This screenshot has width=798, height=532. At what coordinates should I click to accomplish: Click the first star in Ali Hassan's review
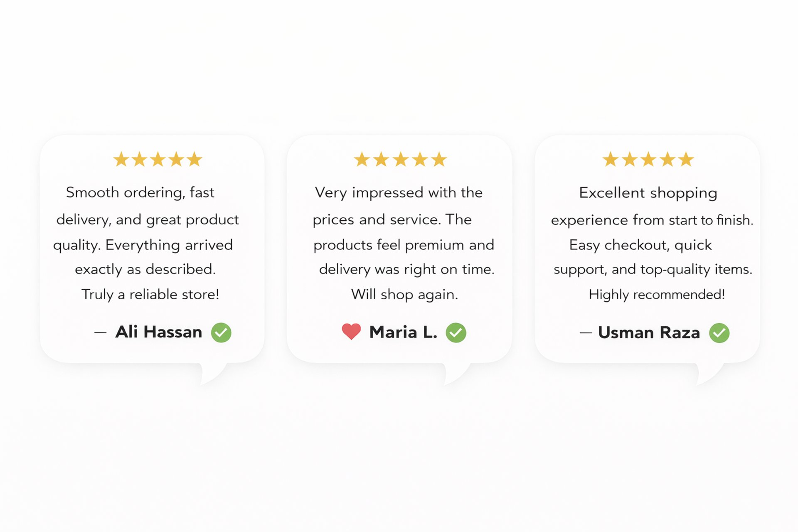[121, 159]
